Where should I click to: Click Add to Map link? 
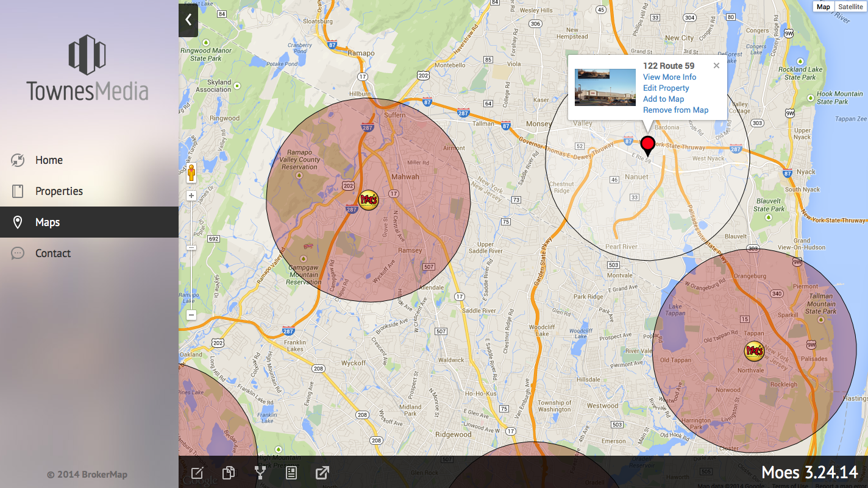663,99
